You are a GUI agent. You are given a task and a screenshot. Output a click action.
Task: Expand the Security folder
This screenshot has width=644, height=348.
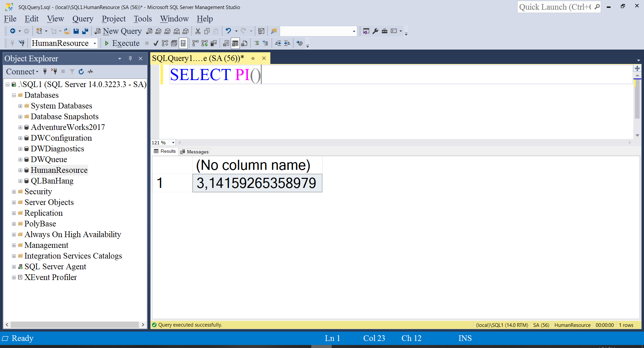pyautogui.click(x=14, y=192)
